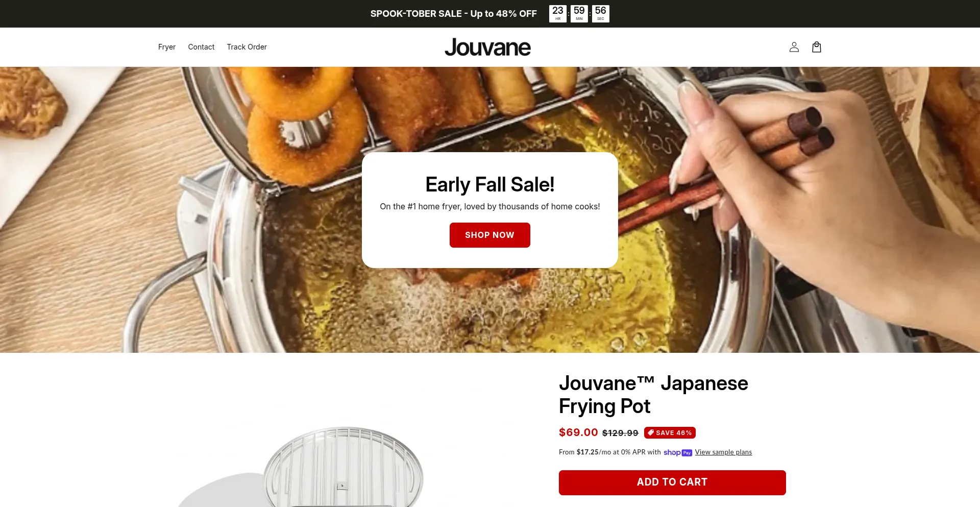Click the ADD TO CART button
This screenshot has height=507, width=980.
point(672,482)
